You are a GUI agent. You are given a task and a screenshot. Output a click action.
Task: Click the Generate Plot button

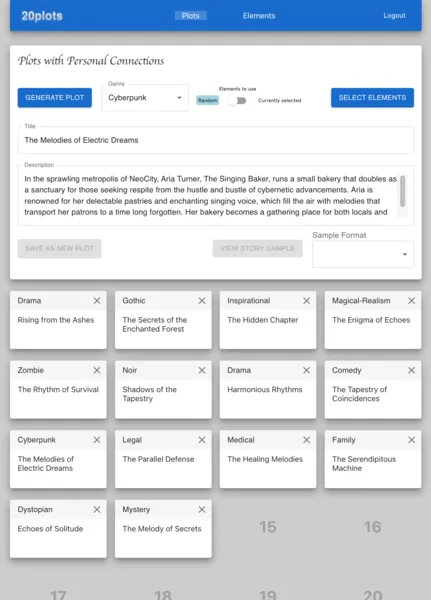point(55,98)
